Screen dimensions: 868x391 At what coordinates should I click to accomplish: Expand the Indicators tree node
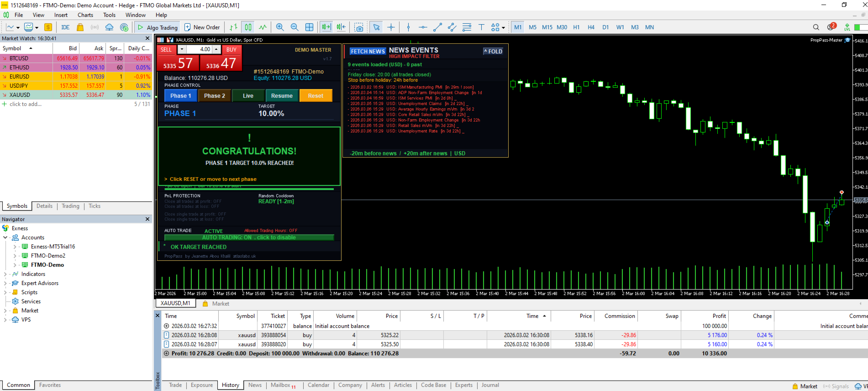coord(5,274)
